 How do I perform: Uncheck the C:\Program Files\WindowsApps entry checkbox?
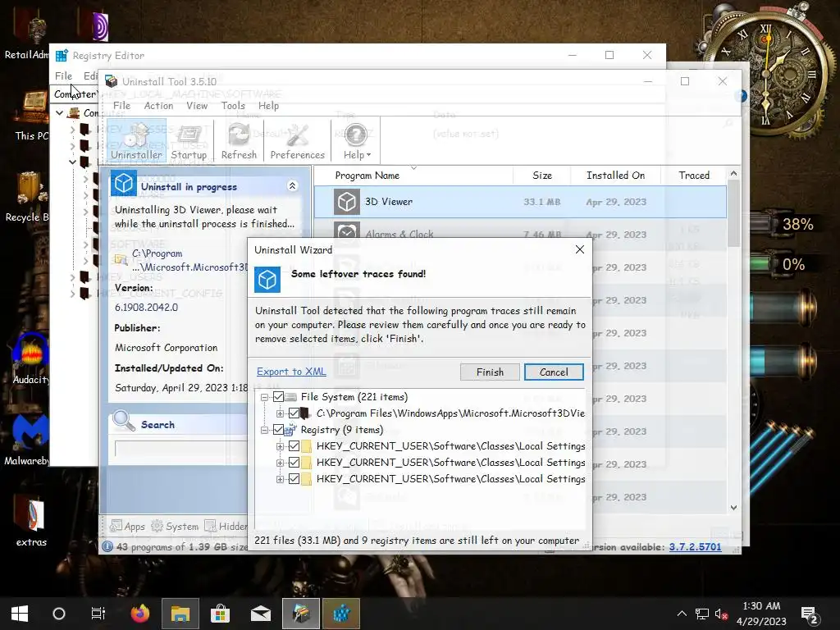coord(294,413)
